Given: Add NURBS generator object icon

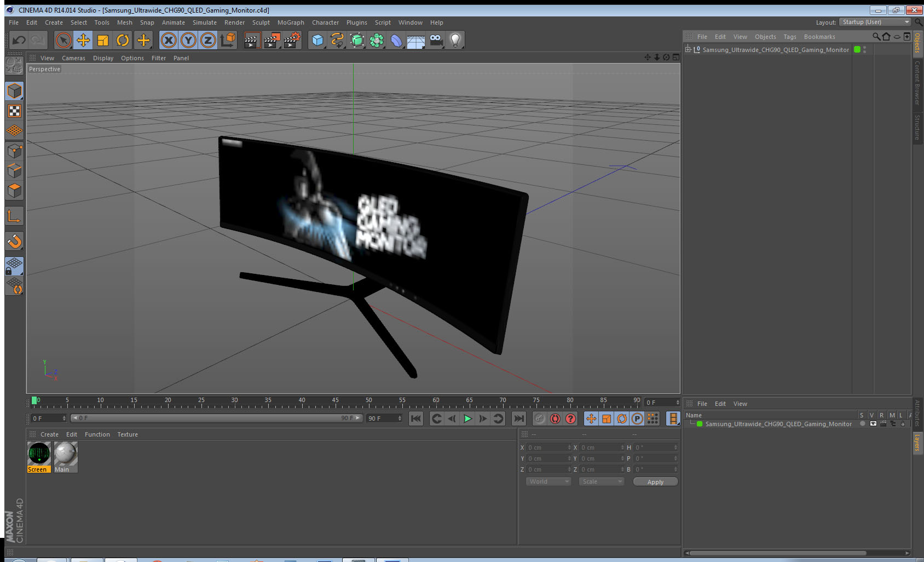Looking at the screenshot, I should [x=357, y=40].
